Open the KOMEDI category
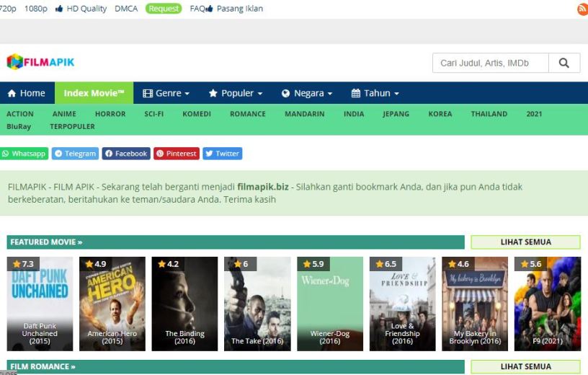 (x=197, y=114)
